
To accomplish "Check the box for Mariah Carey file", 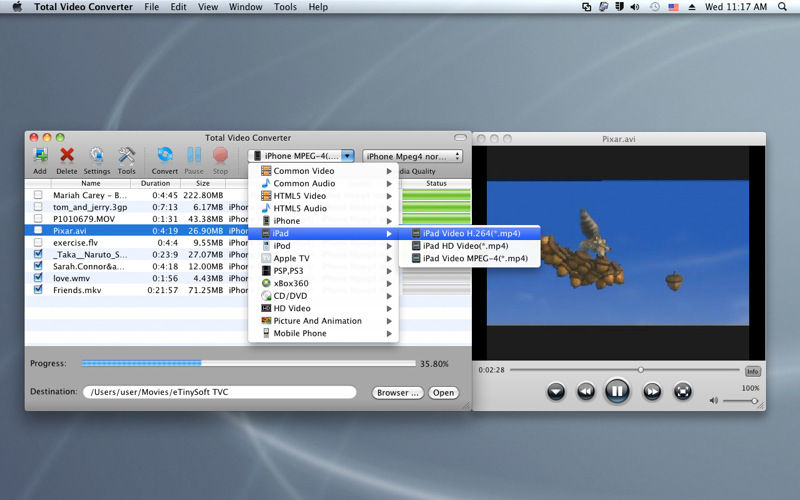I will 38,195.
